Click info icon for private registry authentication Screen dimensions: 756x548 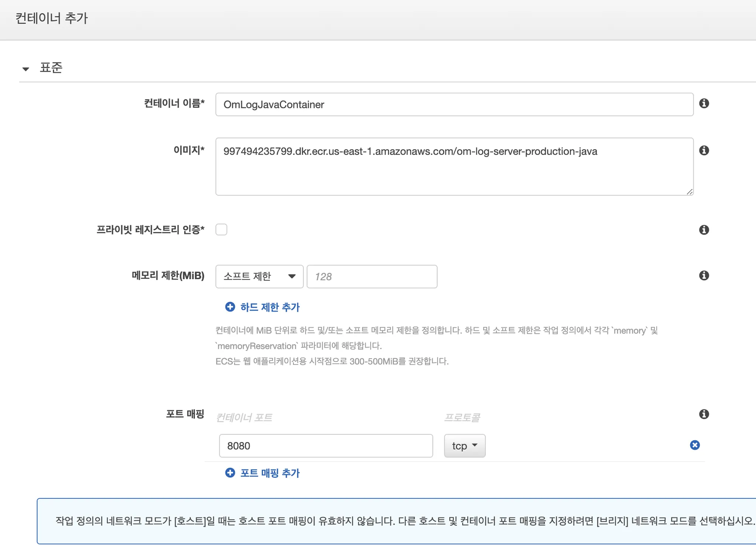[x=704, y=230]
